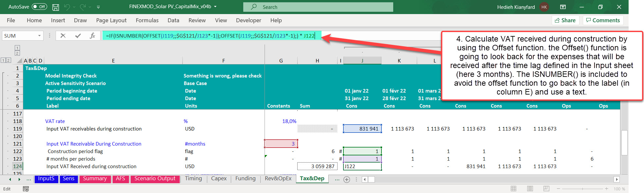The height and width of the screenshot is (193, 644).
Task: Open the Draw ribbon tab
Action: click(x=80, y=20)
